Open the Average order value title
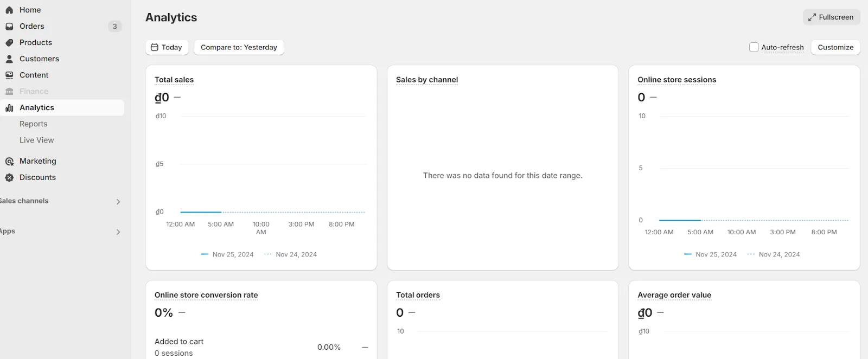Screen dimensions: 868x359 pyautogui.click(x=674, y=295)
